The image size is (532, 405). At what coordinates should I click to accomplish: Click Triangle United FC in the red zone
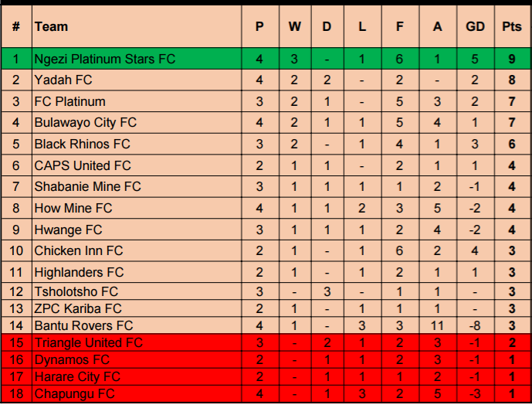[x=89, y=342]
